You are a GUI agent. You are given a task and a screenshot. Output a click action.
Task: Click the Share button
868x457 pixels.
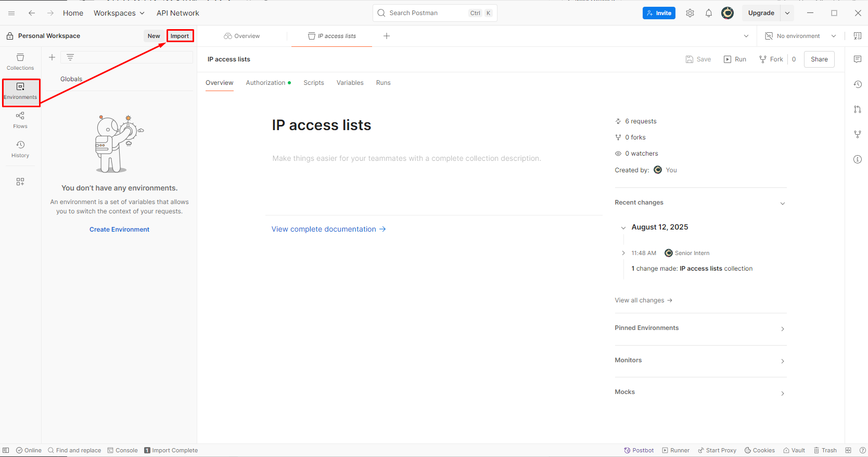tap(819, 59)
